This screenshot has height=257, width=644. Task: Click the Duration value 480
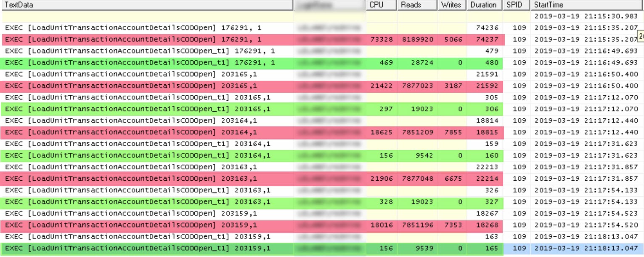point(491,62)
